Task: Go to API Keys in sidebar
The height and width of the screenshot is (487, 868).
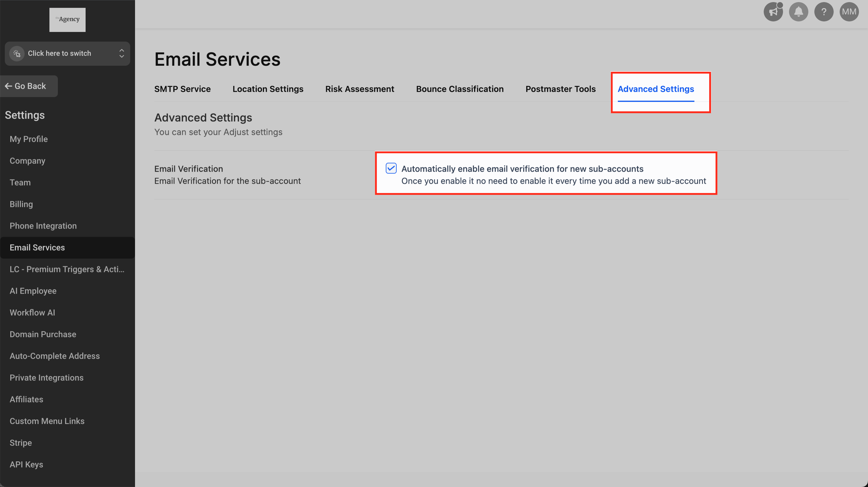Action: 26,464
